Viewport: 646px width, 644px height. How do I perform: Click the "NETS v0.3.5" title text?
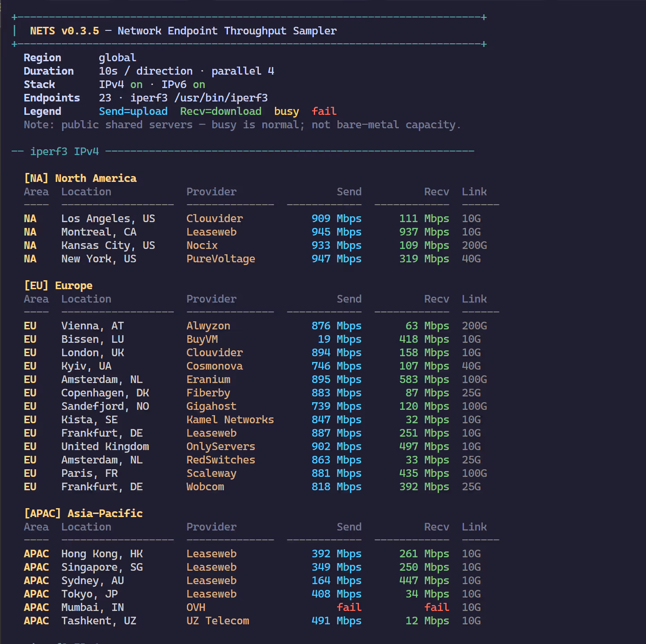point(64,31)
